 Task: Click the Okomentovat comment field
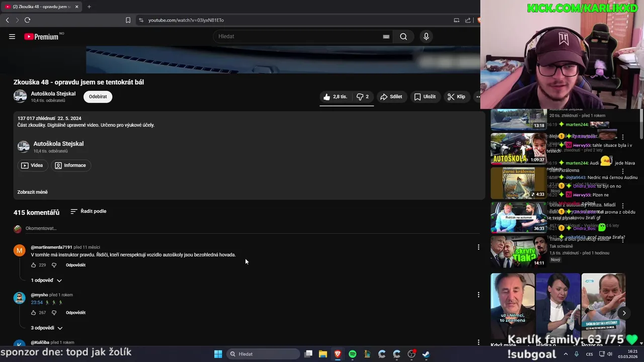(253, 228)
